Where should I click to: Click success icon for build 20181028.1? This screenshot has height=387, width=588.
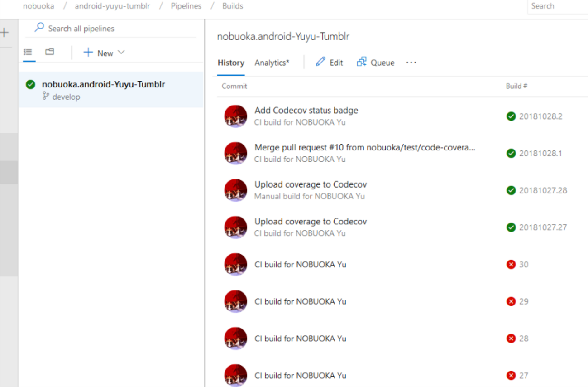[x=511, y=153]
